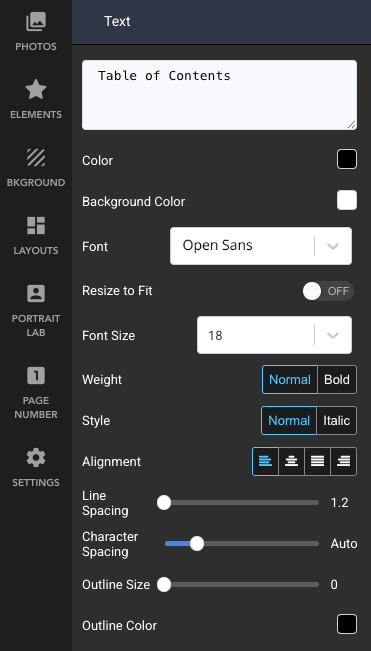
Task: Click into the Table of Contents text box
Action: 219,95
